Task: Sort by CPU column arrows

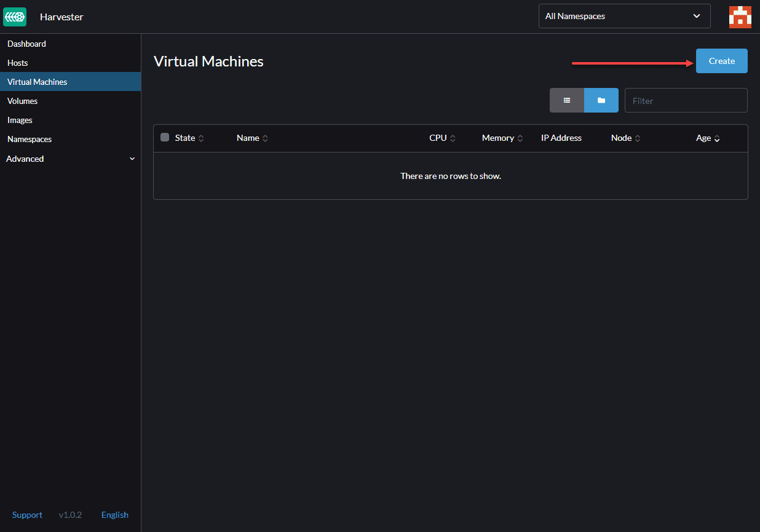Action: coord(453,138)
